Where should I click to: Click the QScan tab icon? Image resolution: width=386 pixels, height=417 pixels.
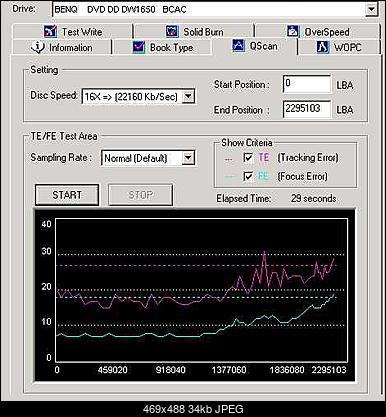238,46
